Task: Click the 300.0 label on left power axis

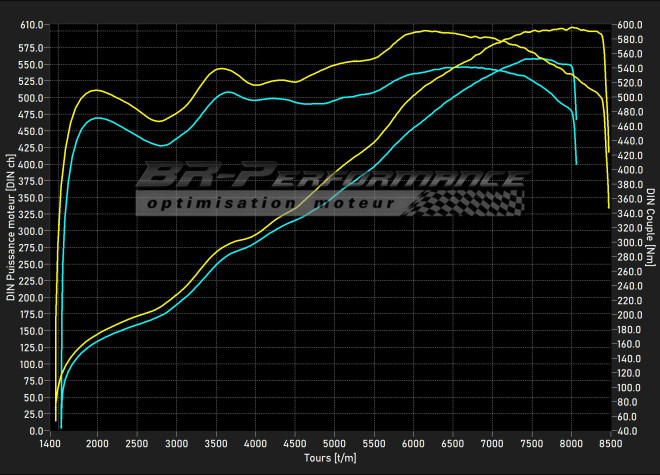Action: tap(32, 231)
